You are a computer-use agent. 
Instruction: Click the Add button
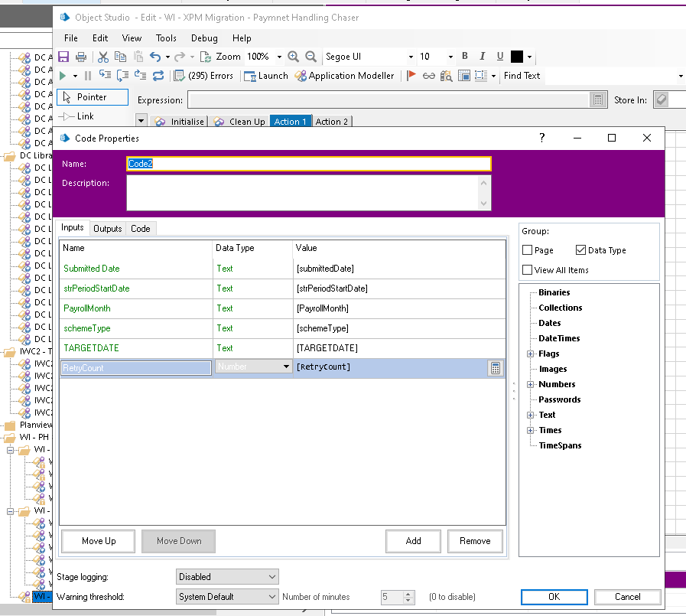[x=413, y=541]
